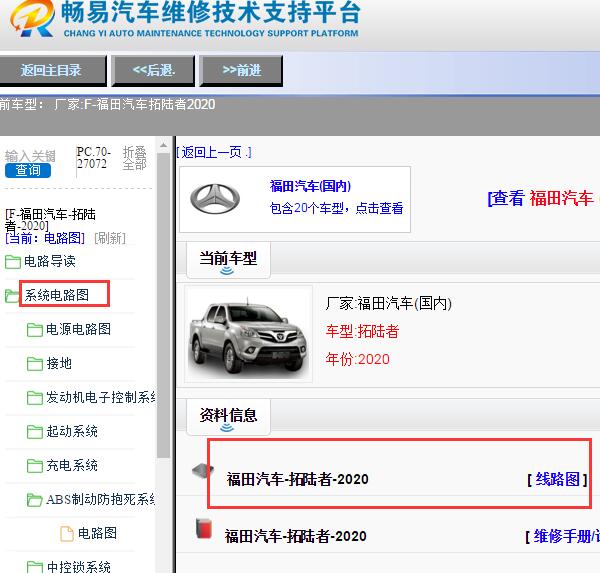This screenshot has height=573, width=600.
Task: Click 包含20个车型，点击查看 link
Action: pos(336,208)
